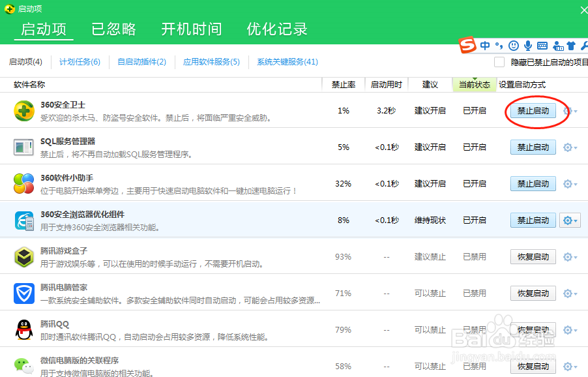588x377 pixels.
Task: Select 应用软件服务(5) sub-tab
Action: point(211,62)
